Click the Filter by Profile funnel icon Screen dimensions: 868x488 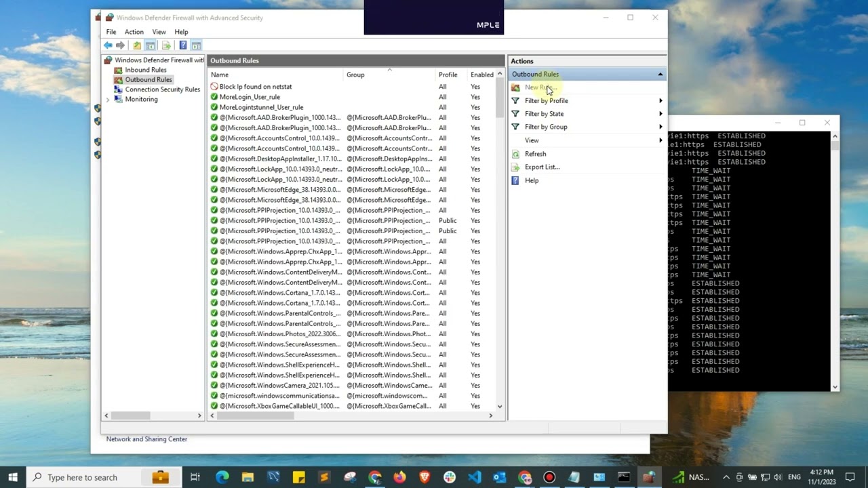(515, 100)
